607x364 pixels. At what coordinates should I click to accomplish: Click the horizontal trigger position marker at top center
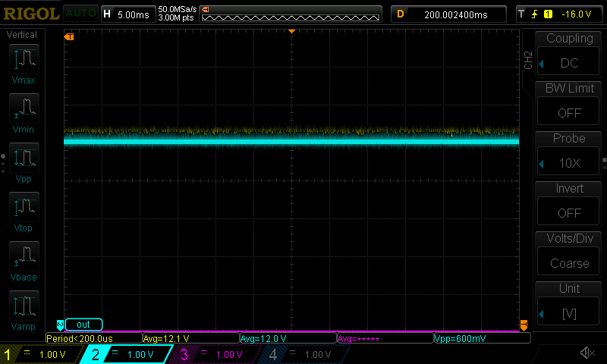[291, 31]
